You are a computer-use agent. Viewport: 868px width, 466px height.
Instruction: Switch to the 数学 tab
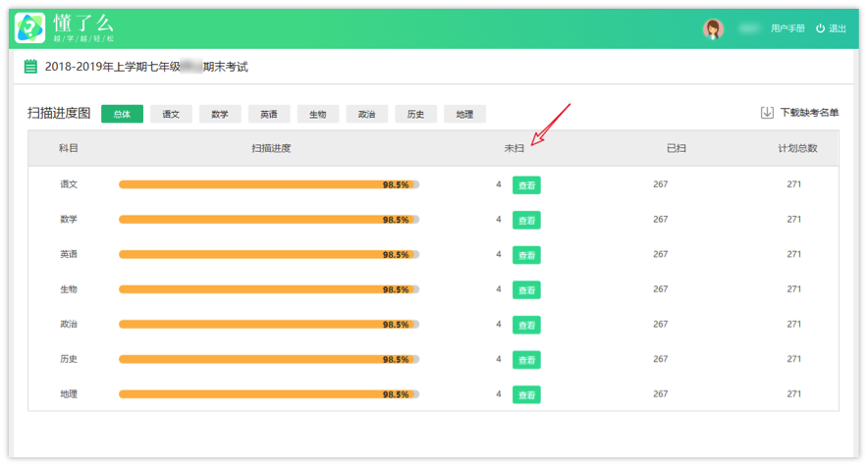220,114
